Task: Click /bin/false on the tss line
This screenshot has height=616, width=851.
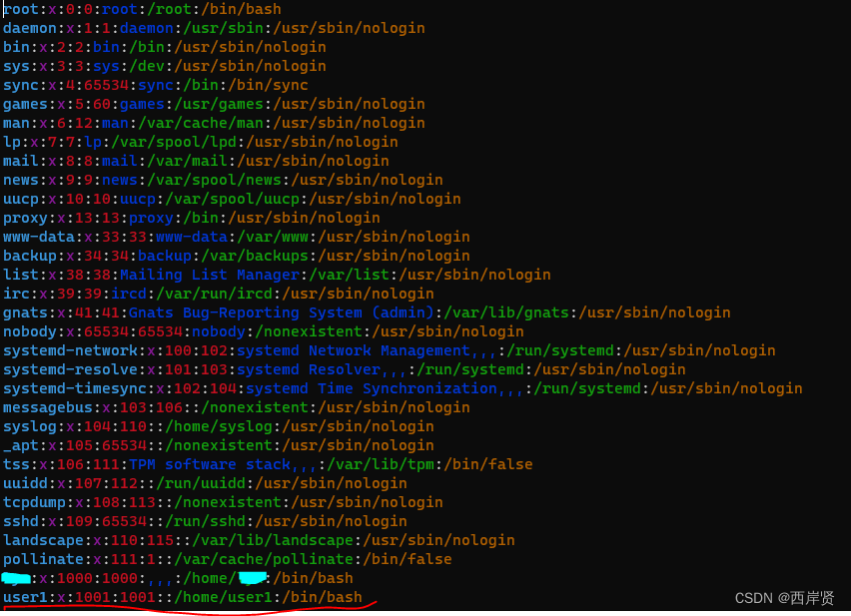Action: (488, 464)
